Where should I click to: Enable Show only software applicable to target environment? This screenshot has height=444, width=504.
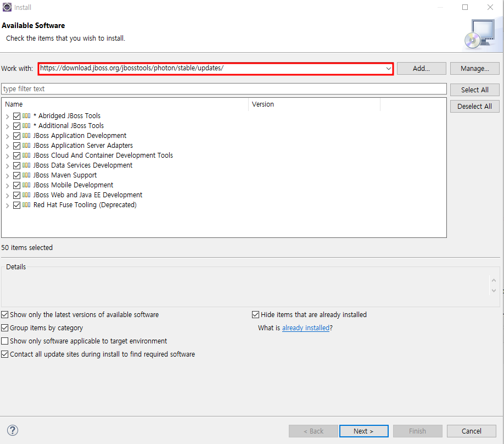click(x=5, y=341)
